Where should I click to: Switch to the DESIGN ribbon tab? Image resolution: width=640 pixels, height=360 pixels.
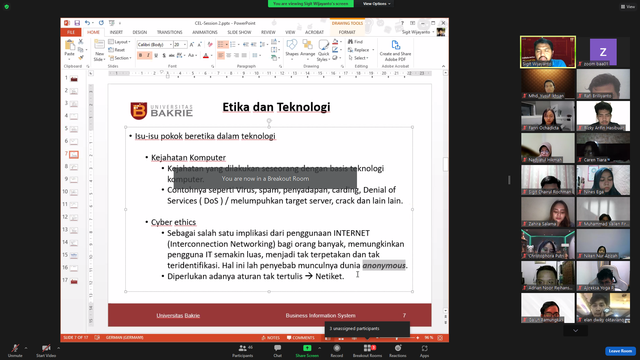click(x=140, y=32)
